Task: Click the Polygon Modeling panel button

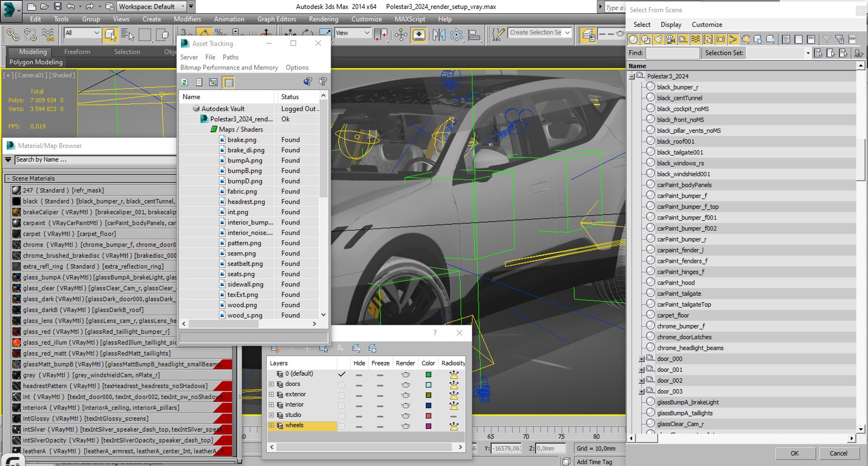Action: tap(36, 62)
